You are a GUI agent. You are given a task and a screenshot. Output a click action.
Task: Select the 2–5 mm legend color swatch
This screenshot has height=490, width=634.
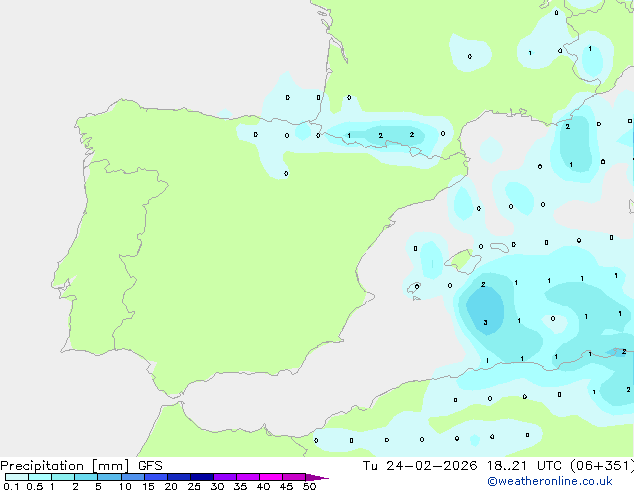[86, 477]
